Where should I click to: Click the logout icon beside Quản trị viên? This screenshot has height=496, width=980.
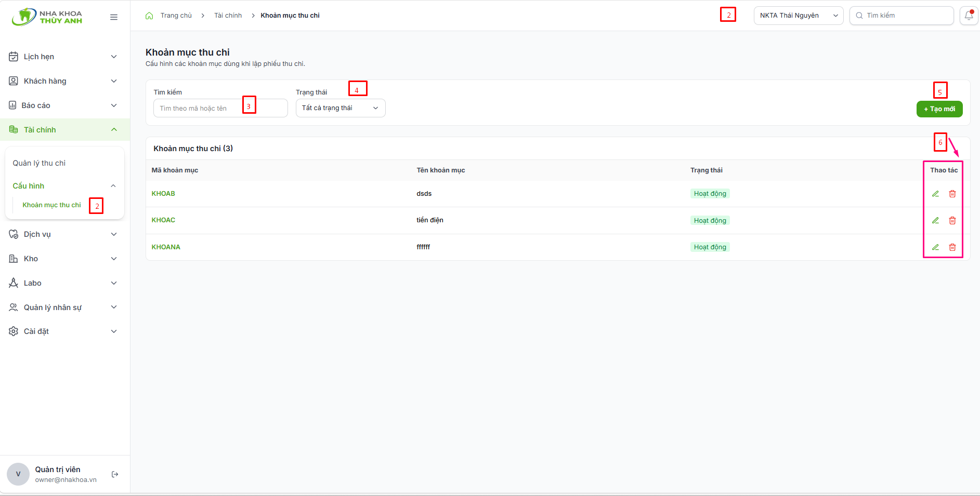pos(115,474)
